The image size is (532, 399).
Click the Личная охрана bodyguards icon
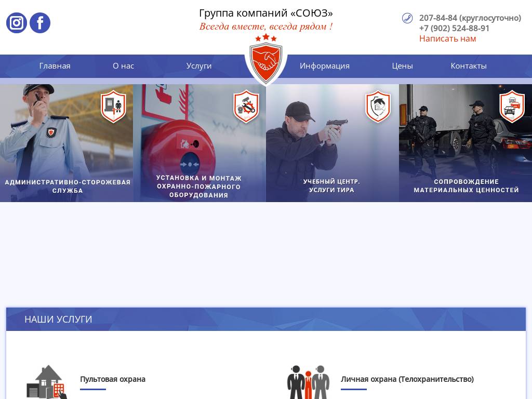[309, 380]
